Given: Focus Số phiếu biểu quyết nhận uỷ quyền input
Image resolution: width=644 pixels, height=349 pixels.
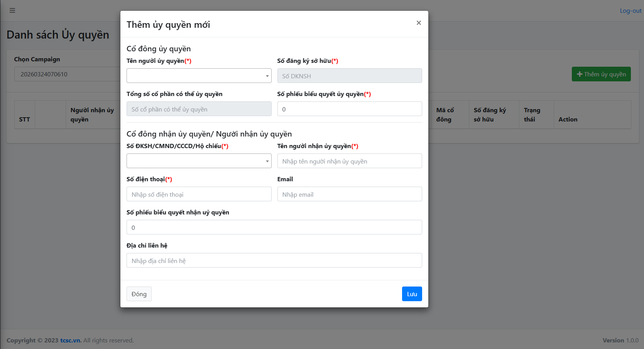Looking at the screenshot, I should pos(274,227).
